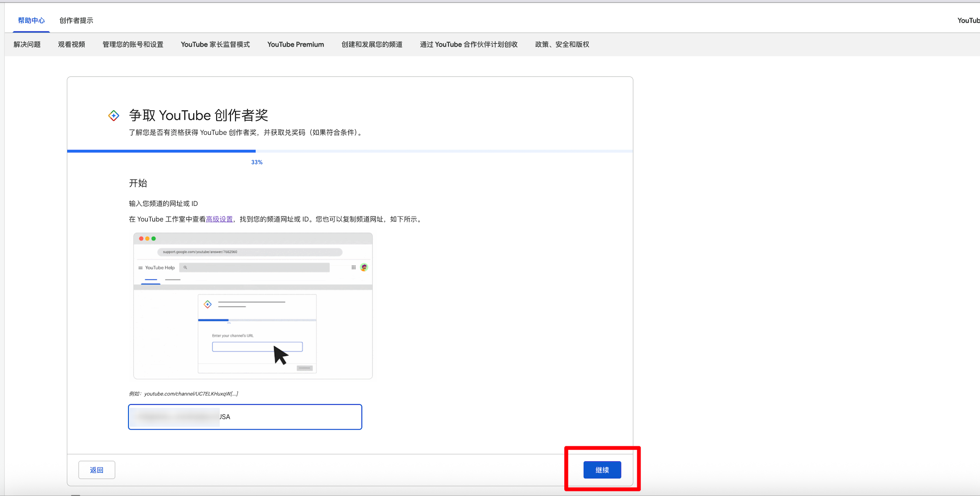Open 管理您的账号和设置 category
The image size is (980, 496).
coord(133,44)
